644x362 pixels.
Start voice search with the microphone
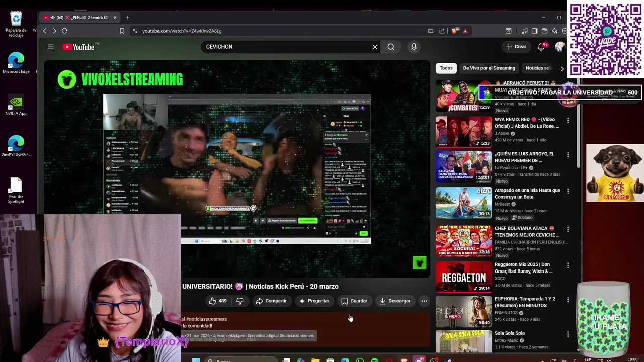coord(414,47)
